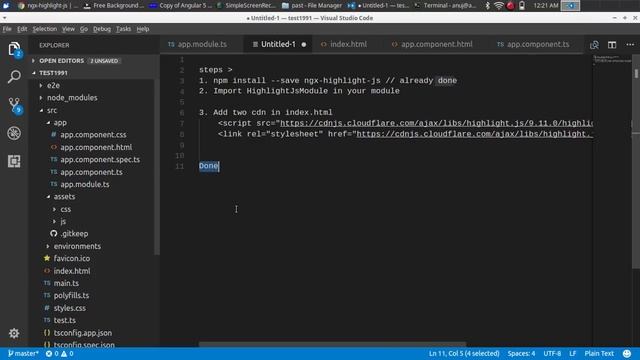
Task: Click the errors and warnings count in status bar
Action: coord(60,353)
